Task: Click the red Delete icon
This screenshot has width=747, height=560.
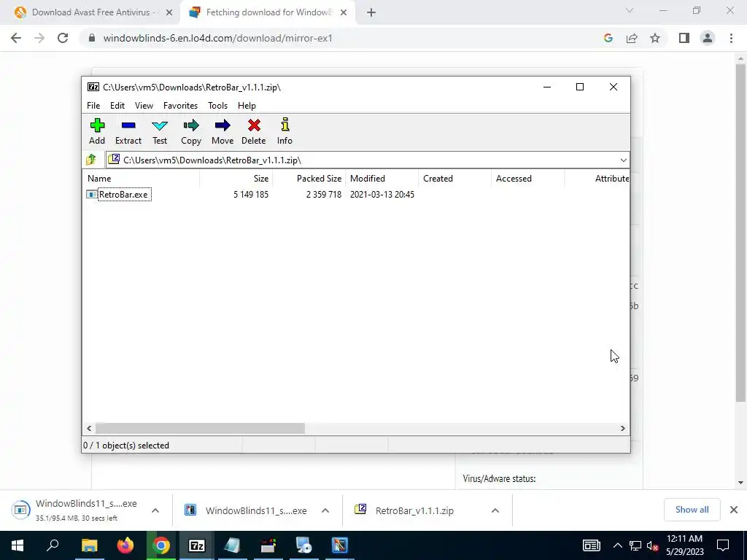Action: coord(254,125)
